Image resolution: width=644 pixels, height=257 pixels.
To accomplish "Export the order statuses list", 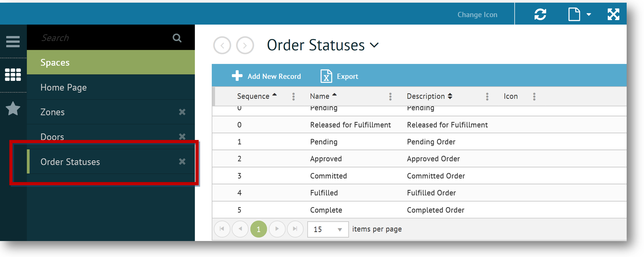I will pyautogui.click(x=339, y=76).
